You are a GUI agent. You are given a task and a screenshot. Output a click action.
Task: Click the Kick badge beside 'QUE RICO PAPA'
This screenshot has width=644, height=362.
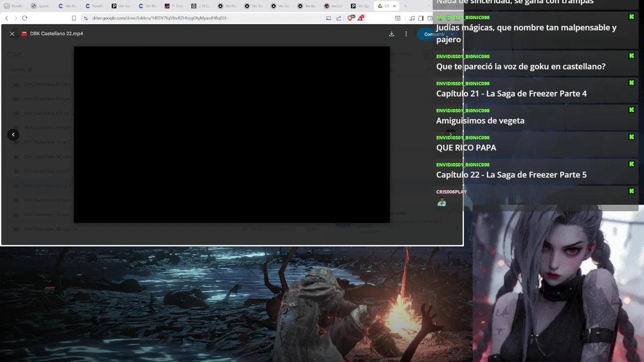[x=631, y=137]
